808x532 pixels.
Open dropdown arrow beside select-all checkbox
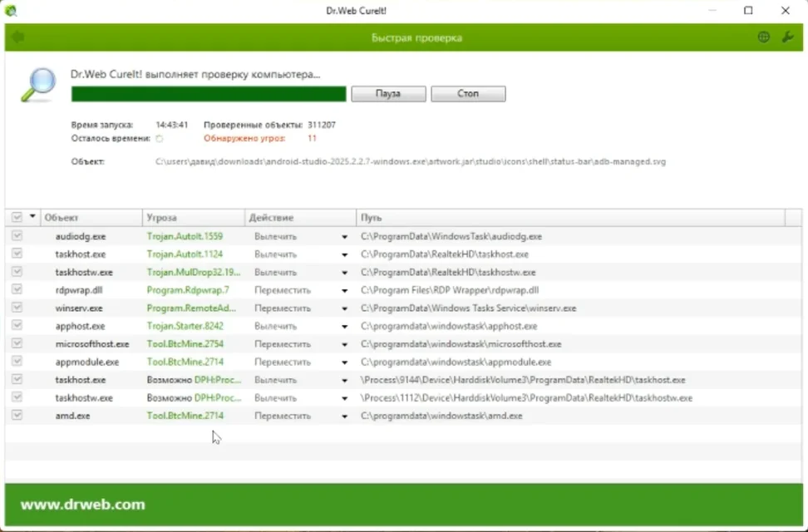click(x=32, y=217)
